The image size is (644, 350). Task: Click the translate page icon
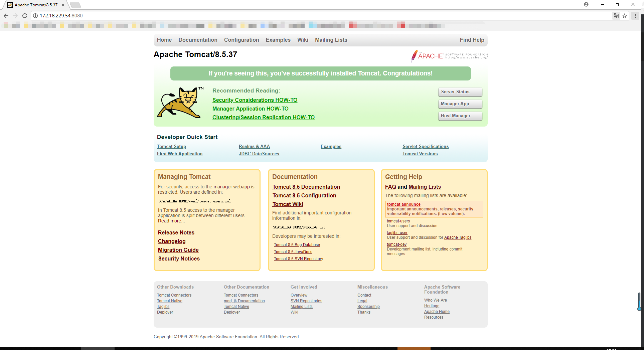[616, 16]
